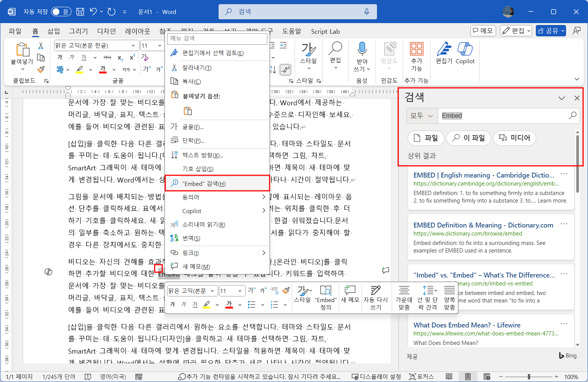
Task: Toggle ribbon subscript x₂
Action: point(120,57)
